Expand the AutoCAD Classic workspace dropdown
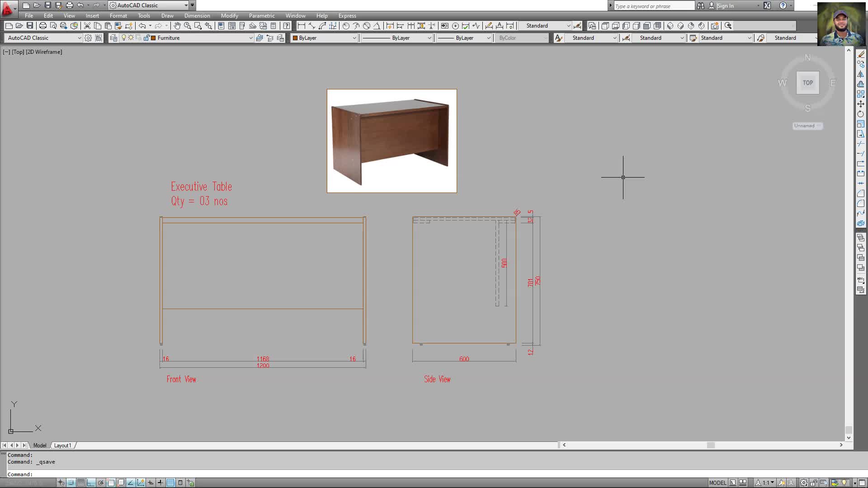868x488 pixels. (x=80, y=38)
